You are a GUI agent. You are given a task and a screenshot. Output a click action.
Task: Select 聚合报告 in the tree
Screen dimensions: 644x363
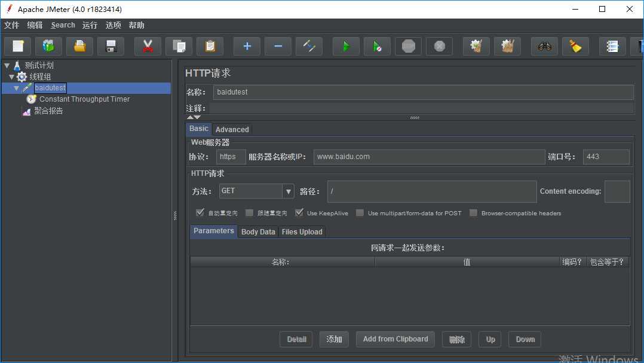click(48, 111)
